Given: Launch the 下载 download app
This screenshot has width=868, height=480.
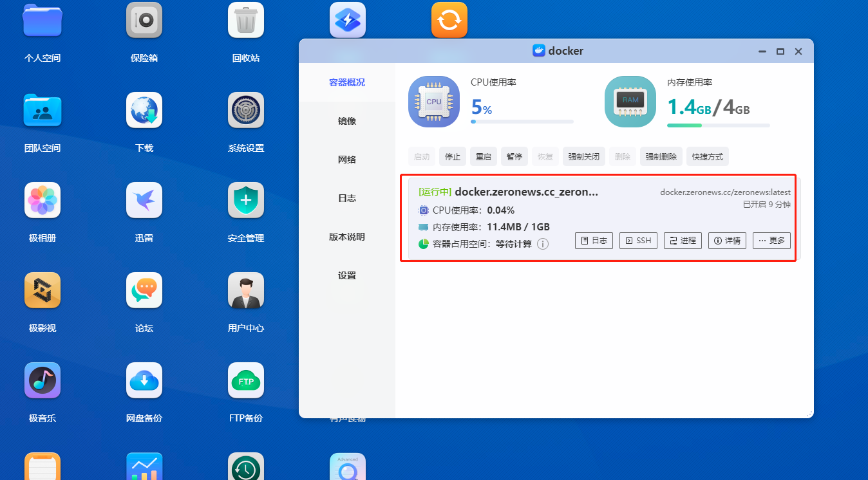Looking at the screenshot, I should tap(144, 110).
